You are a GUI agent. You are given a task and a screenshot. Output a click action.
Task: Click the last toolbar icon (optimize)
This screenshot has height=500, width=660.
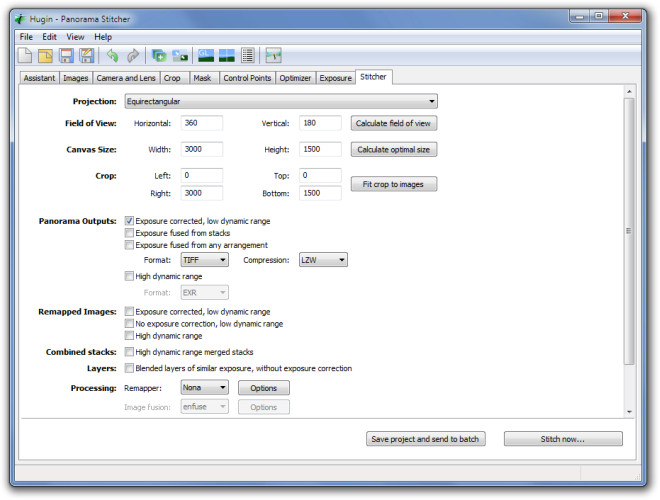pyautogui.click(x=273, y=56)
